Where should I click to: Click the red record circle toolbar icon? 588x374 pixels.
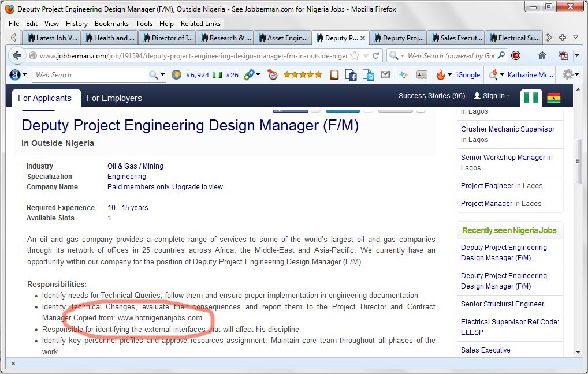click(x=516, y=56)
